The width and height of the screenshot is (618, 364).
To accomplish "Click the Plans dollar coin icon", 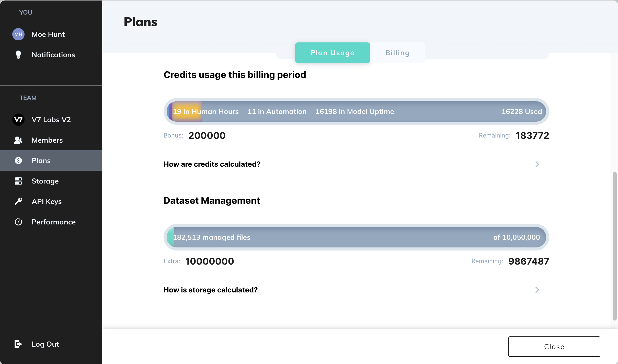I will click(18, 161).
